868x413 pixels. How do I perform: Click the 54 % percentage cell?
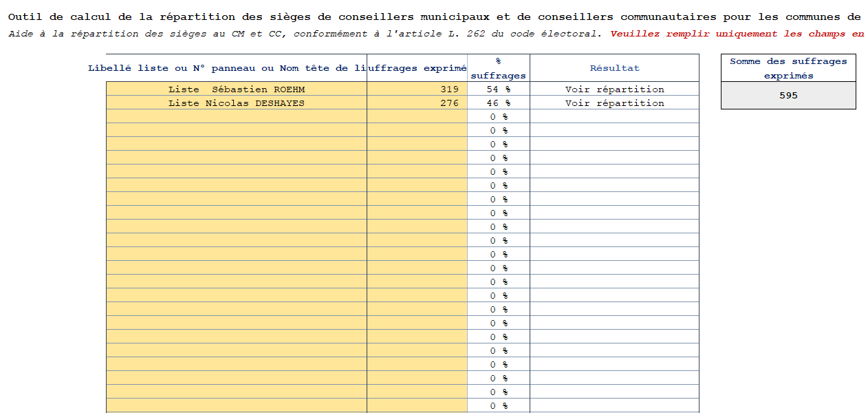499,89
